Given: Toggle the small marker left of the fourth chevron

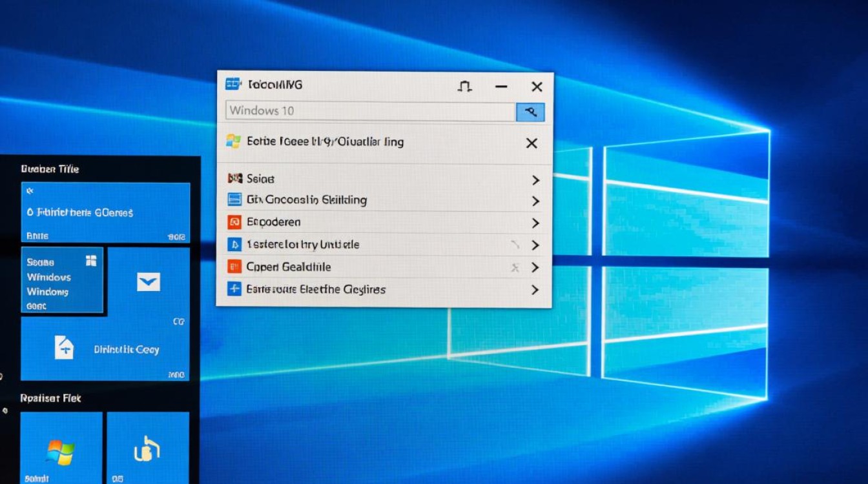Looking at the screenshot, I should (516, 245).
